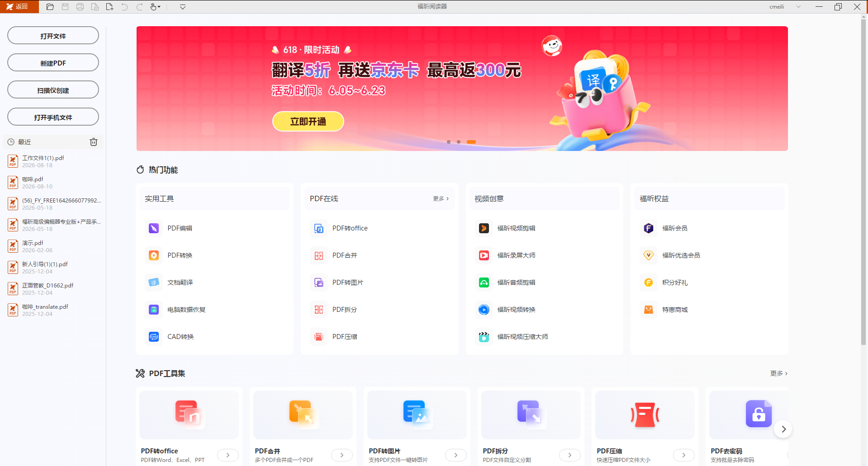Click the 打开文件 button

point(53,36)
